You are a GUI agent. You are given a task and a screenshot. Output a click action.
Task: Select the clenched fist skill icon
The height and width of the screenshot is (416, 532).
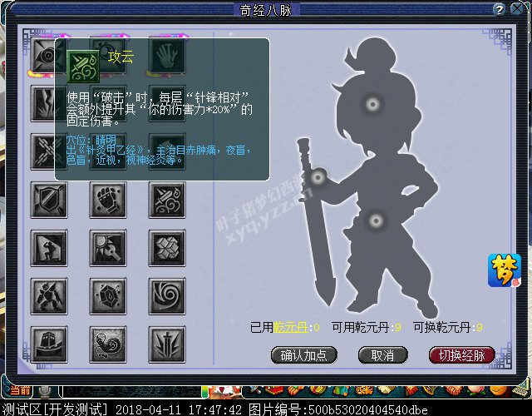click(x=108, y=200)
